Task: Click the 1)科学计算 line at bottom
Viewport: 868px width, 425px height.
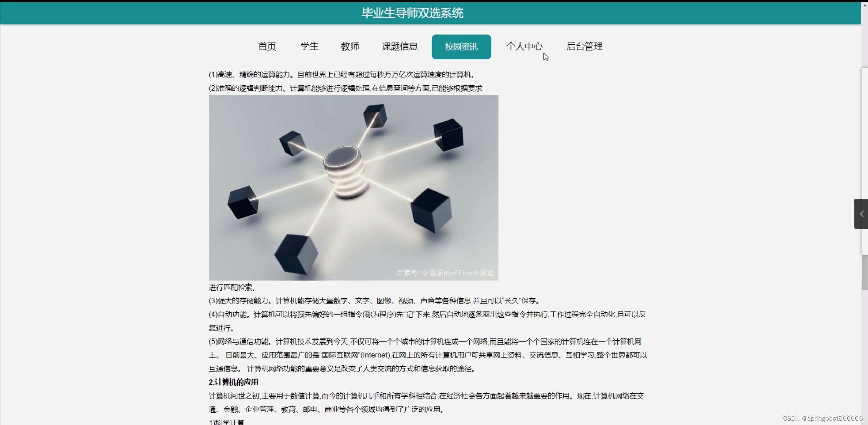Action: point(227,422)
